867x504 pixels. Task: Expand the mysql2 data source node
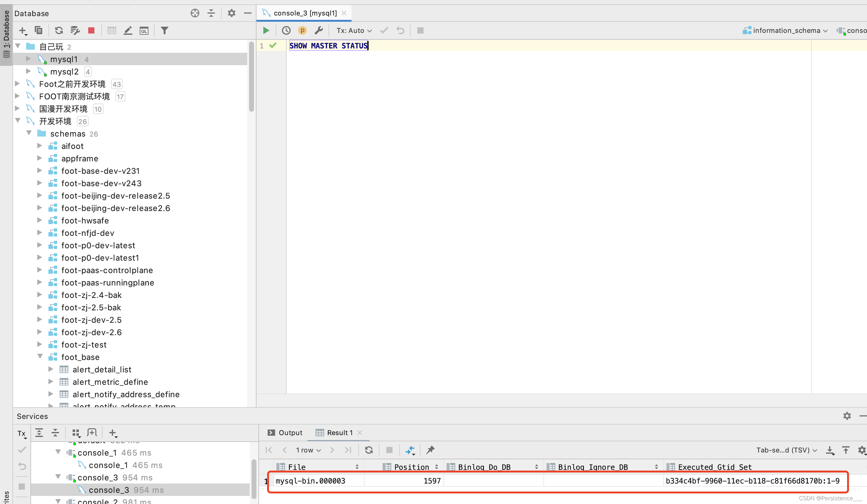(x=29, y=71)
